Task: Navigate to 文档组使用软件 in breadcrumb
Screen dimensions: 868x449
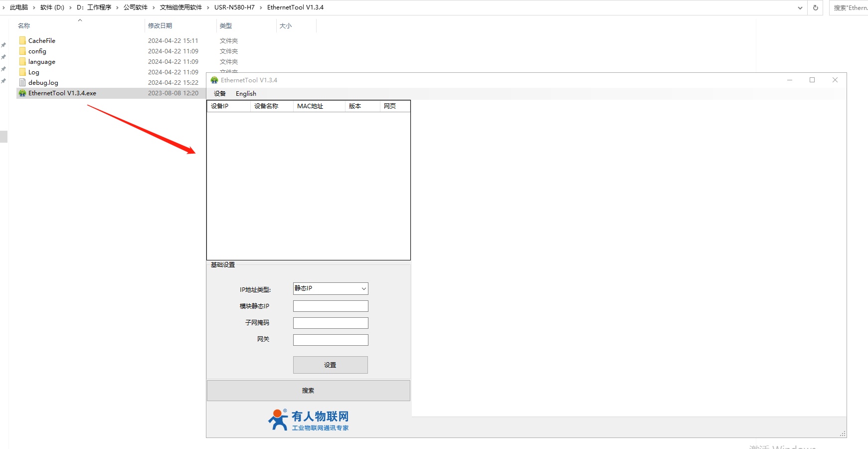Action: click(181, 7)
